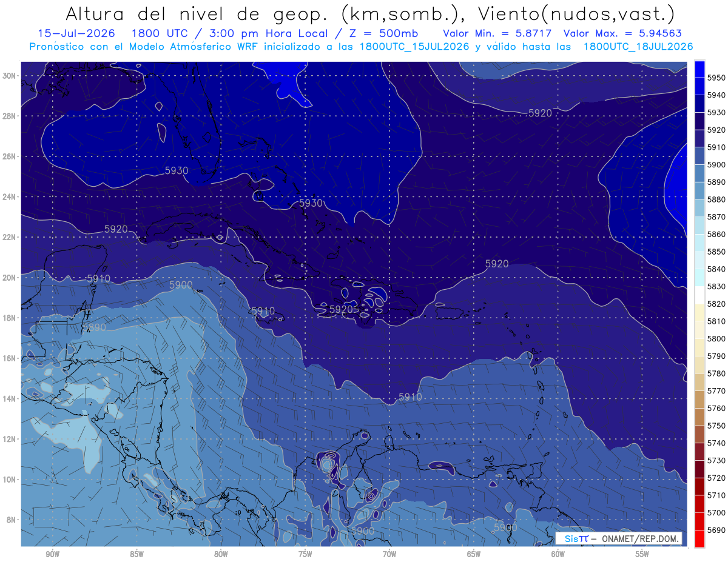Click the '5770' value in the color legend
The width and height of the screenshot is (728, 562).
[x=716, y=391]
